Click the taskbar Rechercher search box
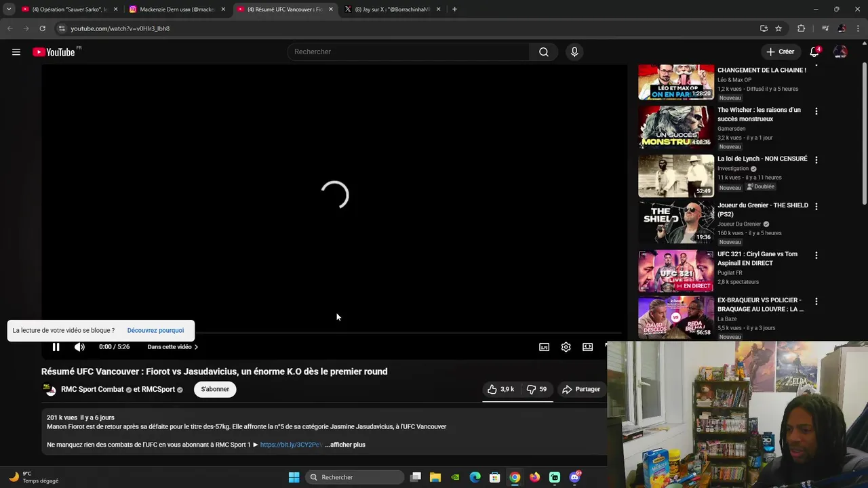The height and width of the screenshot is (488, 868). [354, 477]
